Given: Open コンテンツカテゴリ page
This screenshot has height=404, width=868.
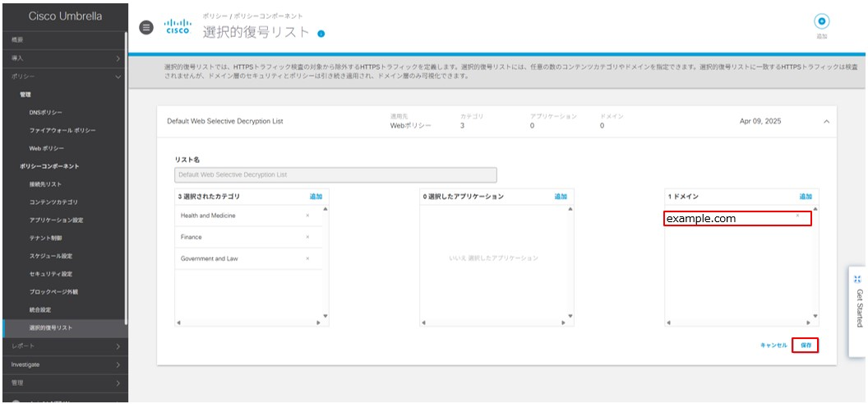Looking at the screenshot, I should pyautogui.click(x=53, y=202).
